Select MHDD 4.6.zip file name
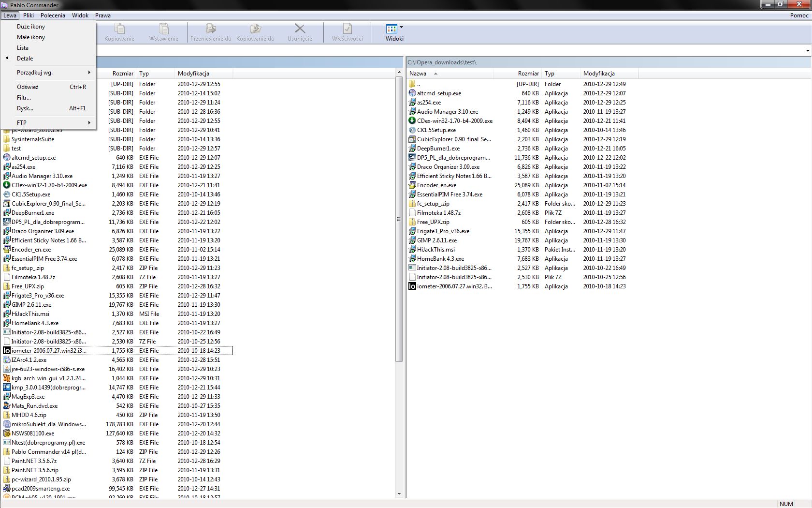This screenshot has height=508, width=812. [29, 415]
